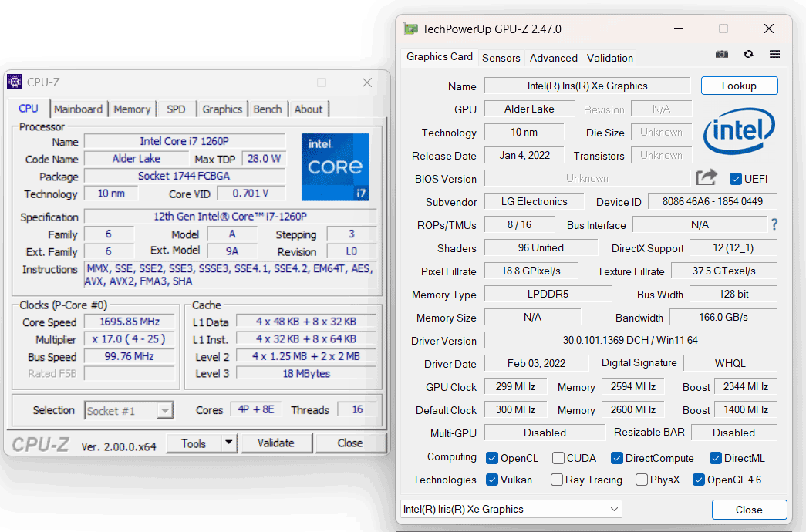Click the CPU Specification field

231,217
